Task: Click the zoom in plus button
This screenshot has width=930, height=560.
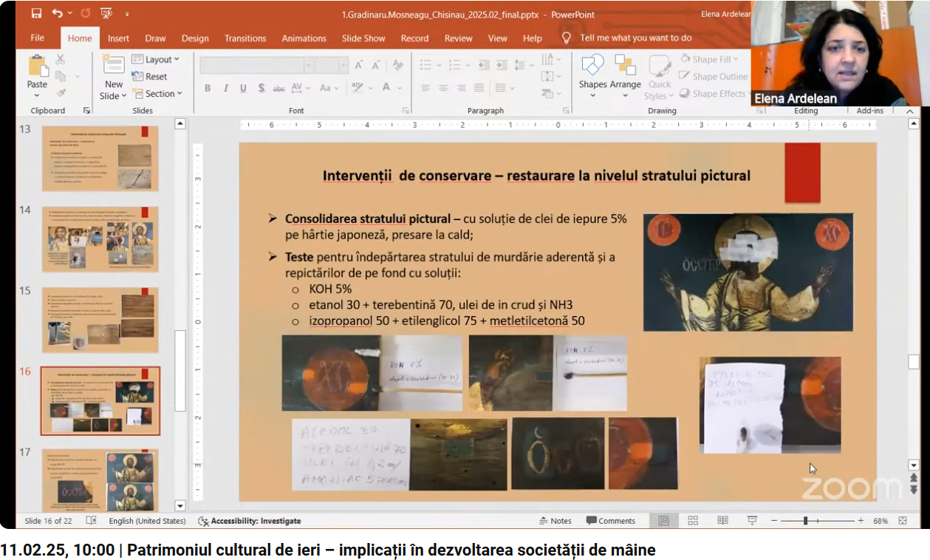Action: pyautogui.click(x=861, y=520)
